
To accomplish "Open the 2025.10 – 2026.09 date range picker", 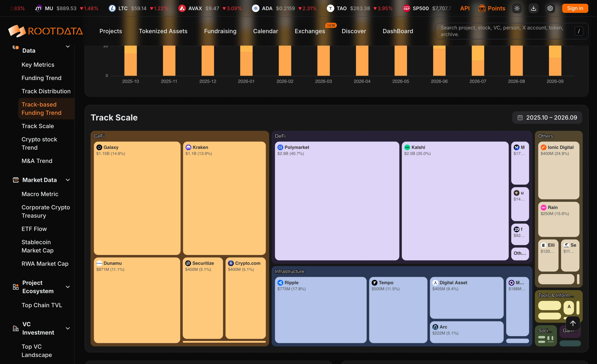I will point(547,118).
